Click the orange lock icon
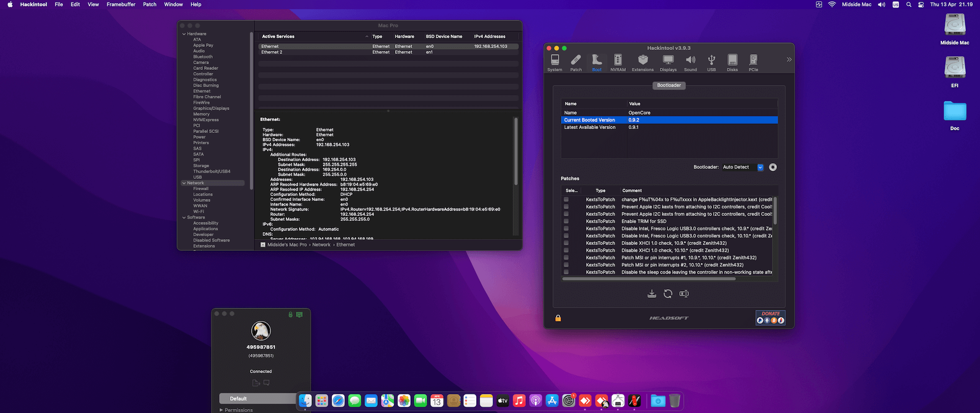980x413 pixels. tap(558, 318)
